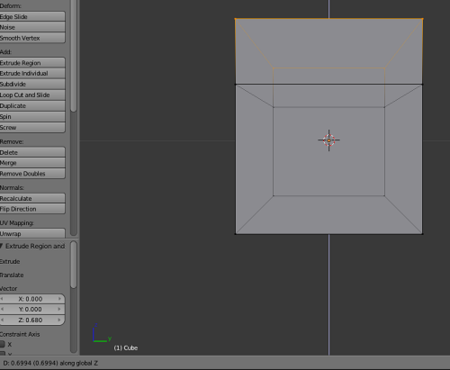The width and height of the screenshot is (450, 370).
Task: Toggle the X constraint axis checkbox
Action: (x=2, y=344)
